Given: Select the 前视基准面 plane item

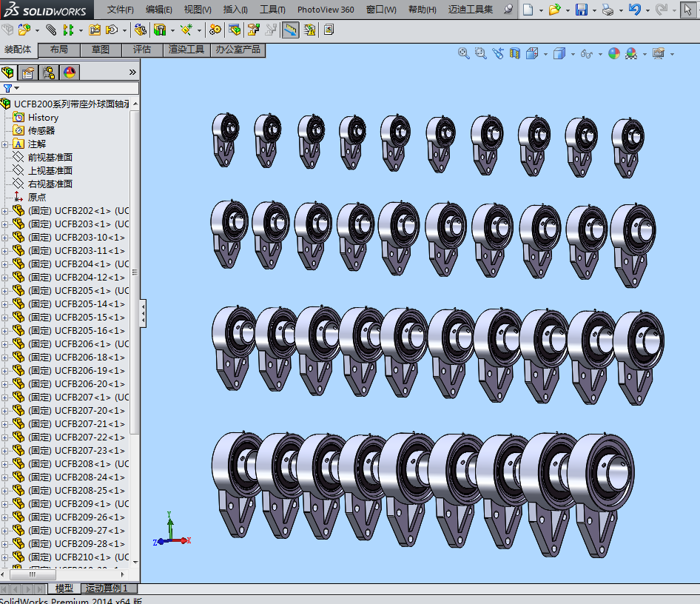Looking at the screenshot, I should (50, 158).
